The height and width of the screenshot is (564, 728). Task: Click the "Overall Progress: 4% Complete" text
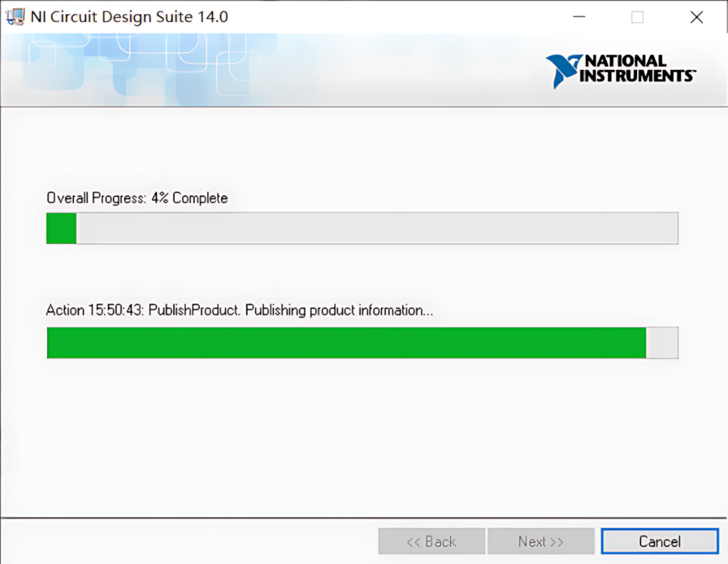pos(137,198)
